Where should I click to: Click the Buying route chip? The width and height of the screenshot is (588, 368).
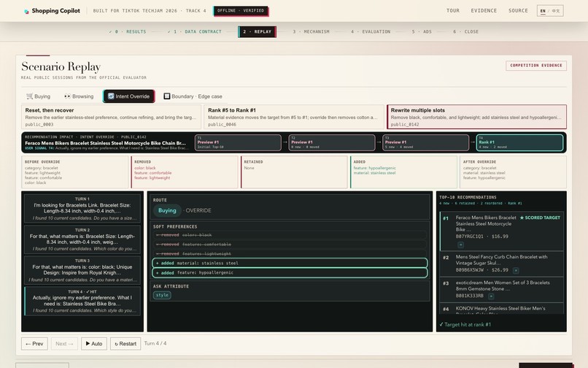pos(167,211)
